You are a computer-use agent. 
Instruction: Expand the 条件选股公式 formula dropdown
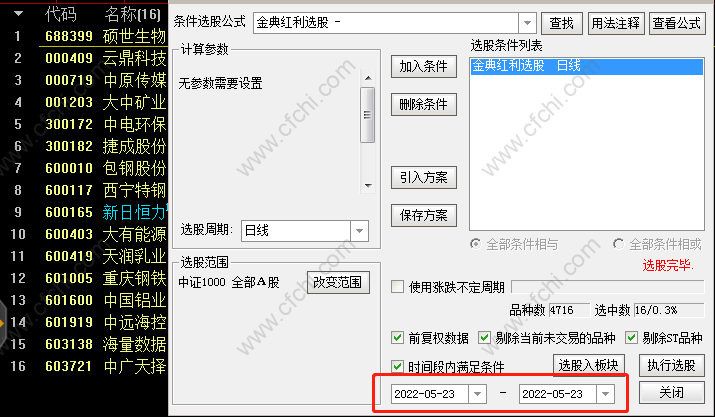pos(527,22)
